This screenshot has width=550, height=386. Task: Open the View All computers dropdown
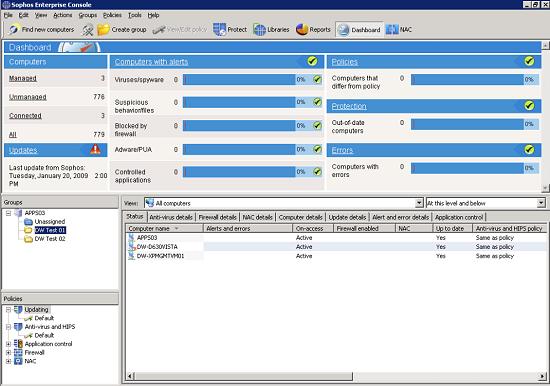point(419,203)
